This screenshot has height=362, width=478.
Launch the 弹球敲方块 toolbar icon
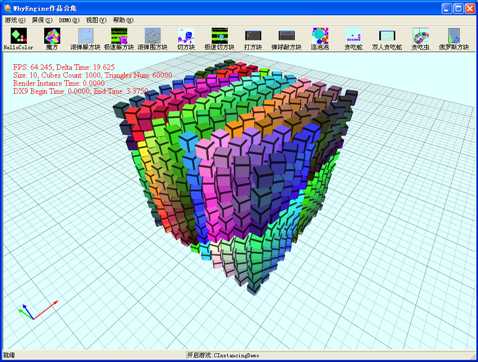point(287,39)
